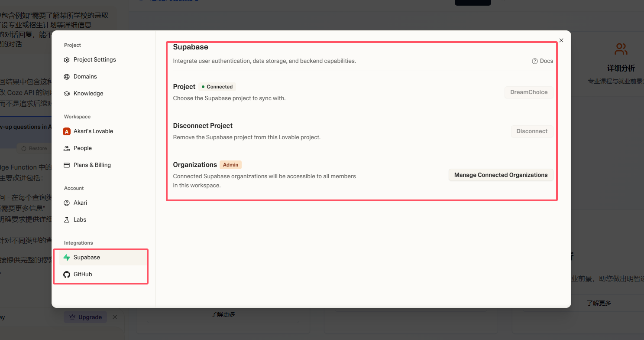Click the Project Settings gear icon
644x340 pixels.
[x=67, y=60]
